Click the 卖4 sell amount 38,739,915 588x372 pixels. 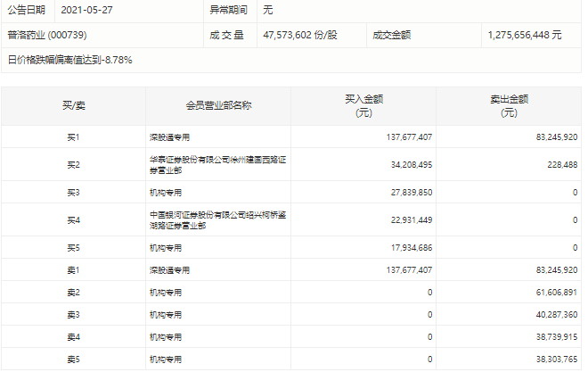coord(553,336)
